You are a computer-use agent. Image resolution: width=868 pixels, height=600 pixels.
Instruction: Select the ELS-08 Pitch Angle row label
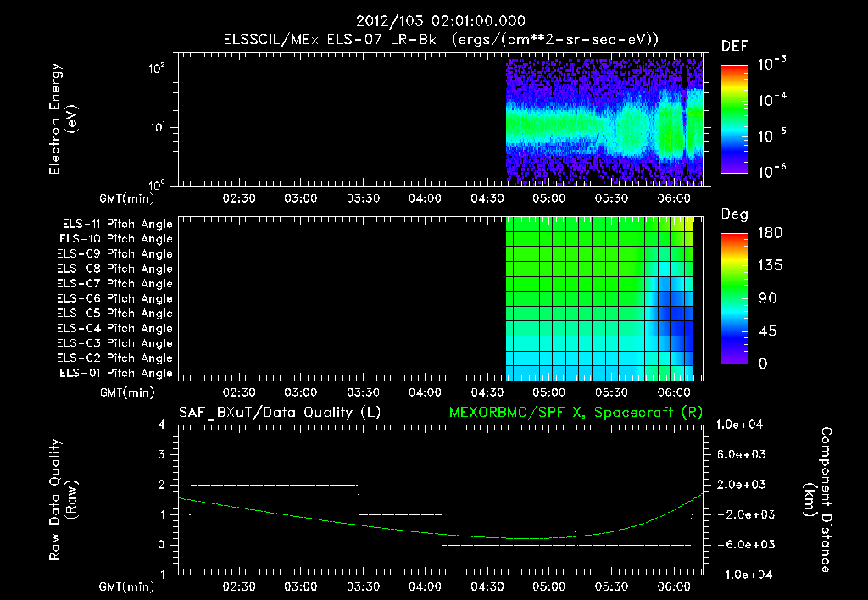114,269
